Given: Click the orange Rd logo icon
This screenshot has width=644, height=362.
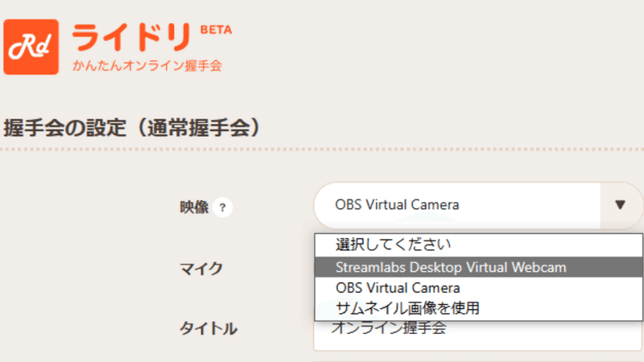Looking at the screenshot, I should (31, 47).
